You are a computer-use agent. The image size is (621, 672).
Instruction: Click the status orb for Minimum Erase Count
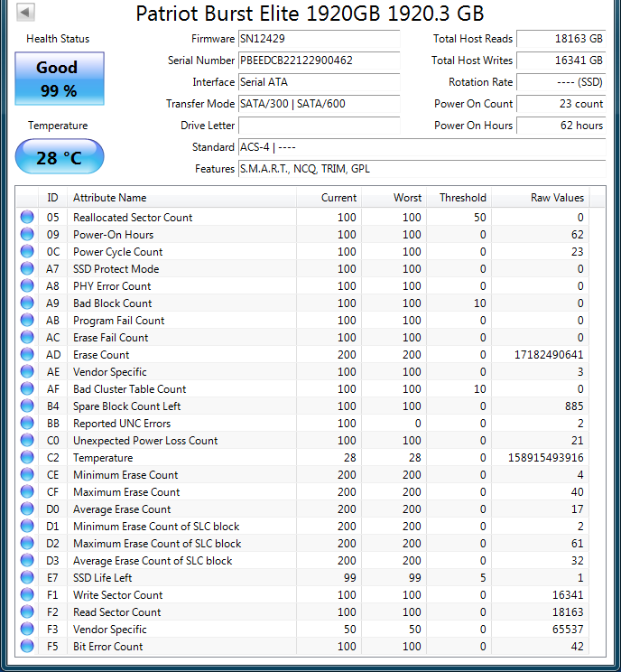coord(27,474)
